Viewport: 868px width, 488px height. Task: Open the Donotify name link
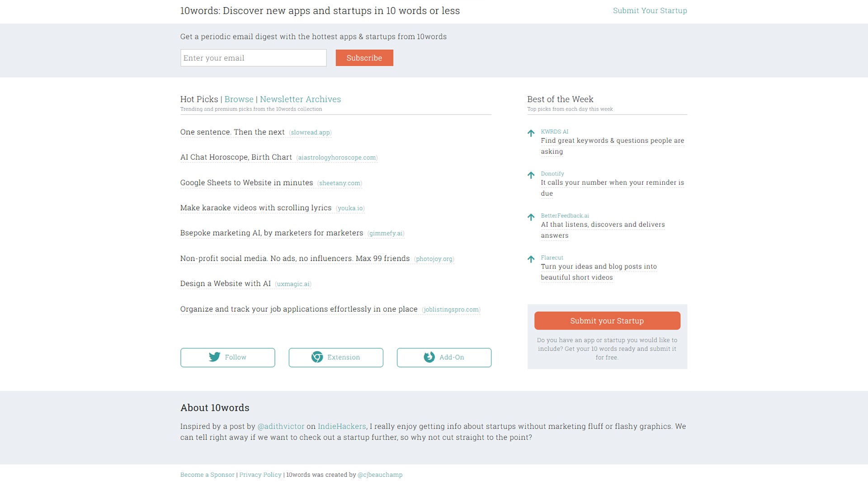coord(552,174)
